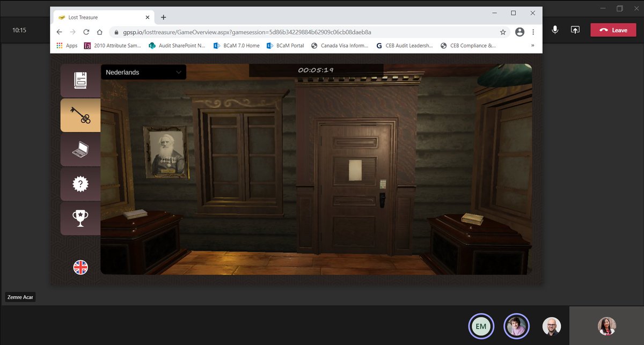Open the Apps bookmarks shortcut

pos(67,46)
